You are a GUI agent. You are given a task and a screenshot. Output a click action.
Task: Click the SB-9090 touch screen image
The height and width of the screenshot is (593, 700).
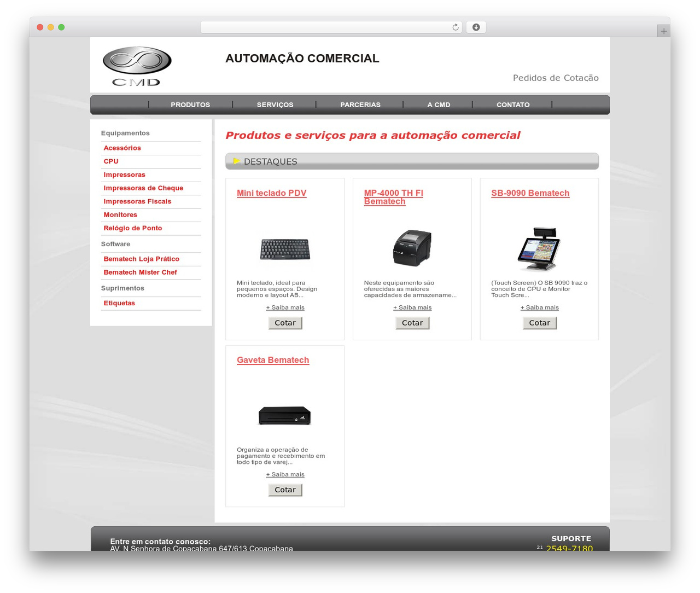pos(539,249)
